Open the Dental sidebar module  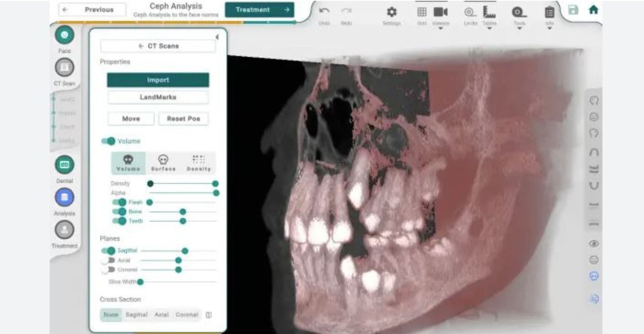tap(64, 165)
